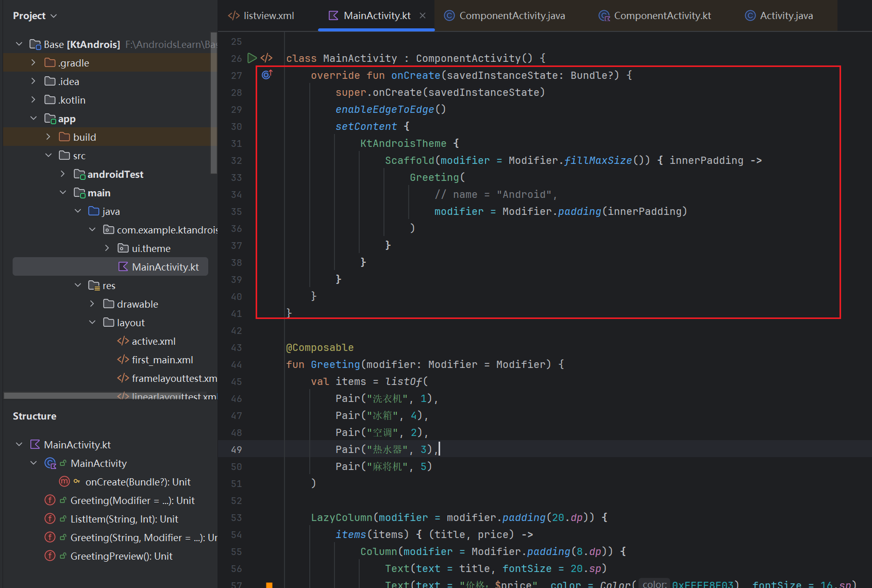This screenshot has height=588, width=872.
Task: Click the Kotlin file icon next to MainActivity.kt in tree
Action: (x=123, y=267)
